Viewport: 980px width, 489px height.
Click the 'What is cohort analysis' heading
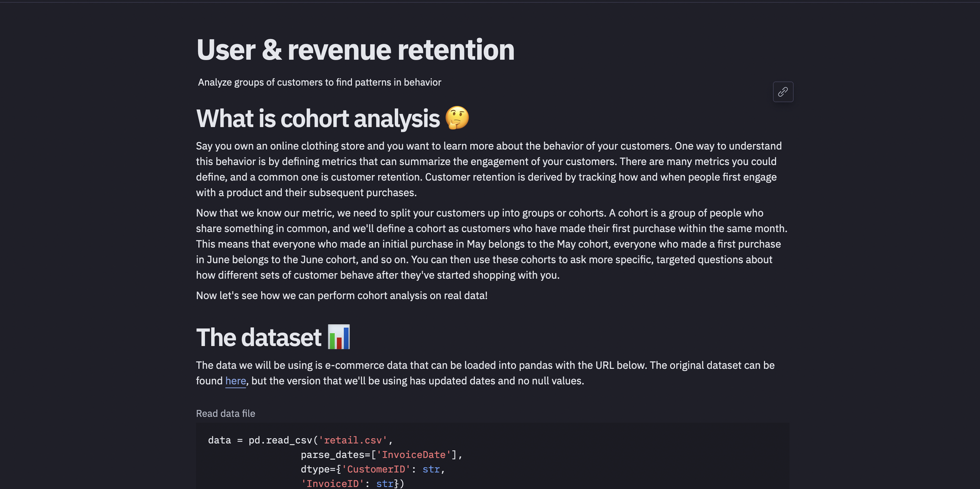click(318, 118)
